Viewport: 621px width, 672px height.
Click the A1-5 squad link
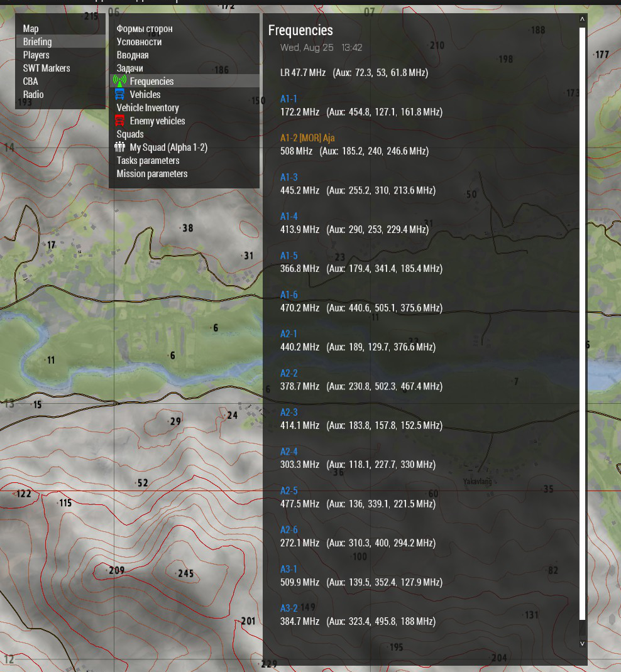(x=289, y=256)
